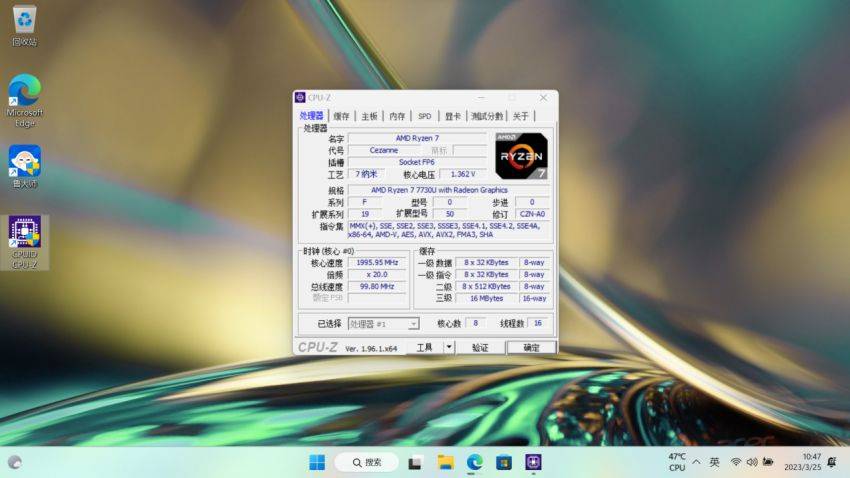Launch Microsoft Edge from the taskbar

point(475,462)
